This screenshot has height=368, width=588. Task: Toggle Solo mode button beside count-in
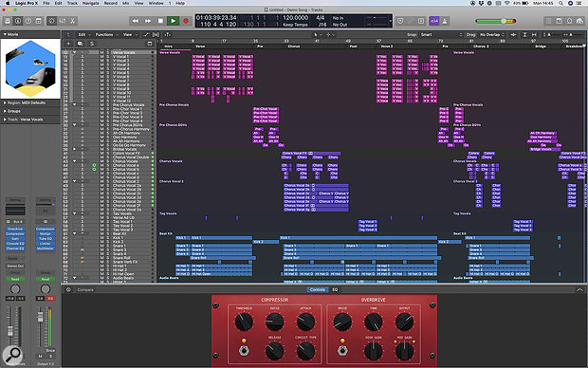(x=421, y=21)
